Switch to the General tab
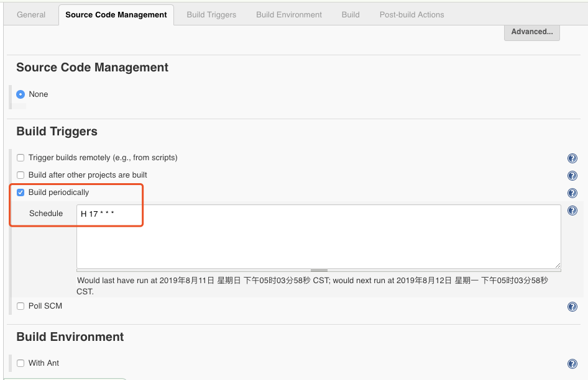588x380 pixels. point(31,15)
